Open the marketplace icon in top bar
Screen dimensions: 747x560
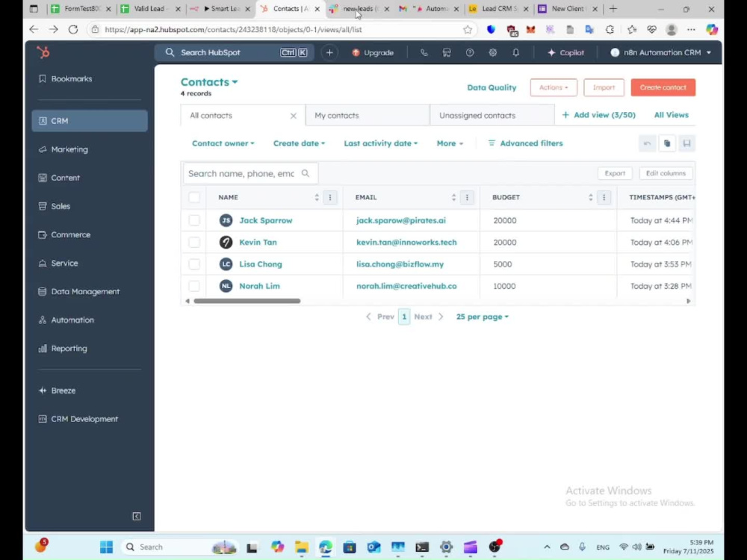[x=447, y=53]
